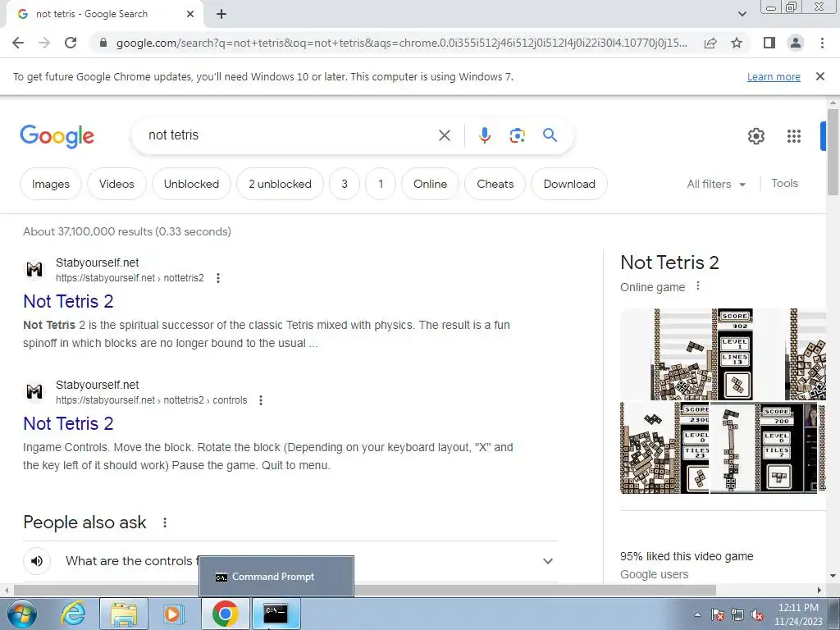The image size is (840, 630).
Task: Open Windows Media Player from the taskbar
Action: (x=174, y=614)
